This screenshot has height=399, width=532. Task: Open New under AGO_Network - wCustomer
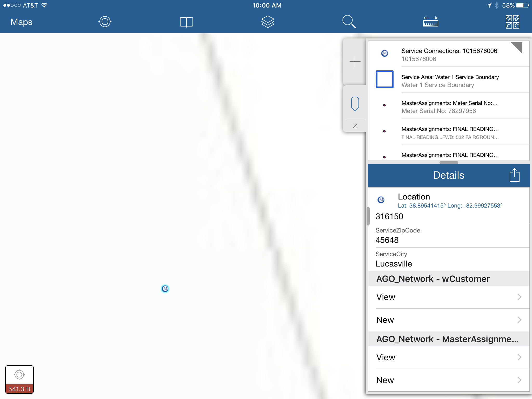(449, 320)
